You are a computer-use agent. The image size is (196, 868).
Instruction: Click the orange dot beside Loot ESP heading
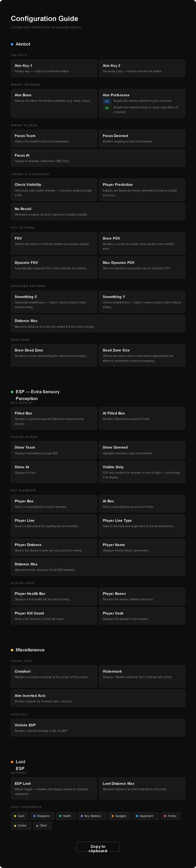coord(12,762)
